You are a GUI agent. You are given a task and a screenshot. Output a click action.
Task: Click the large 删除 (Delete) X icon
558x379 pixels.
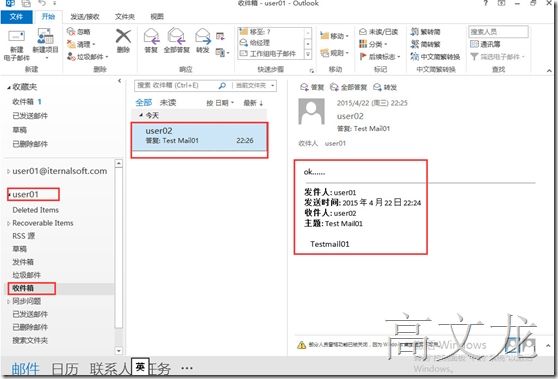123,41
